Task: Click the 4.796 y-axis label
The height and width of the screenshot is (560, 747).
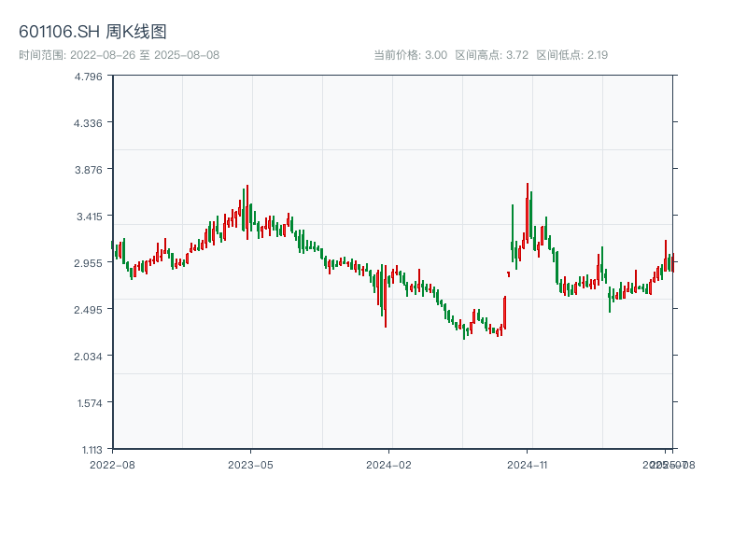Action: tap(89, 76)
